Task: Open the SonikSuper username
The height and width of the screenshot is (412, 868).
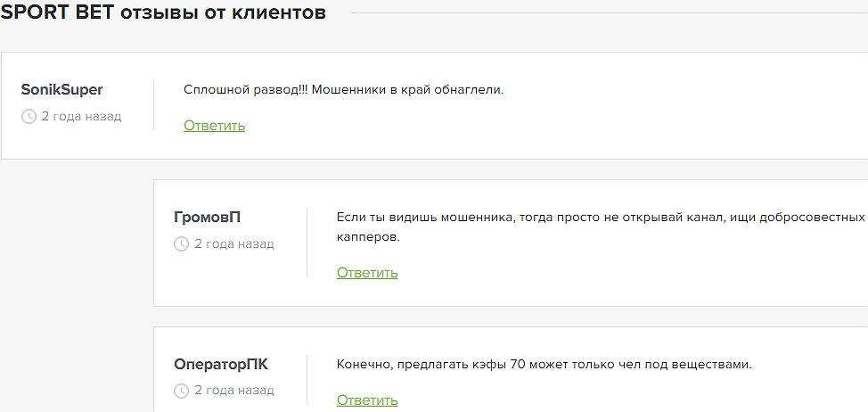Action: 61,90
